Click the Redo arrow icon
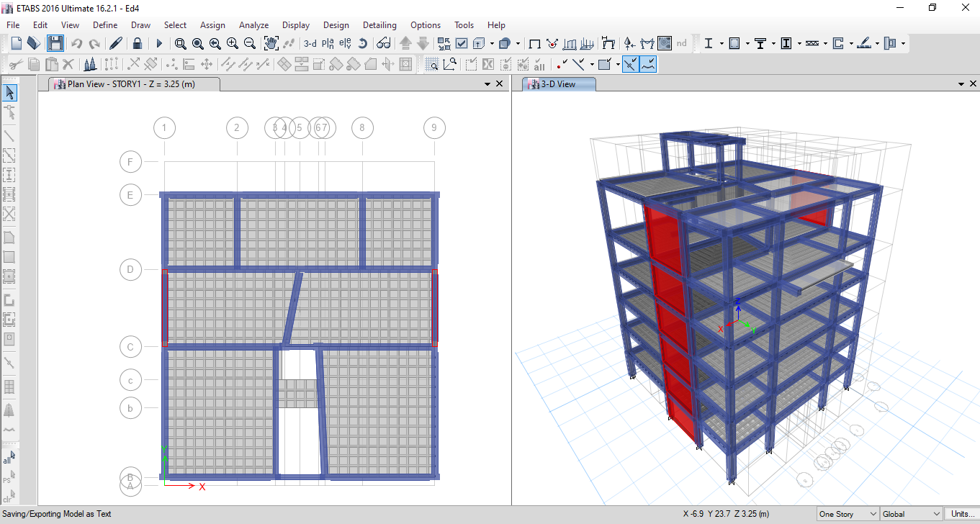Screen dimensions: 980x524 point(94,43)
